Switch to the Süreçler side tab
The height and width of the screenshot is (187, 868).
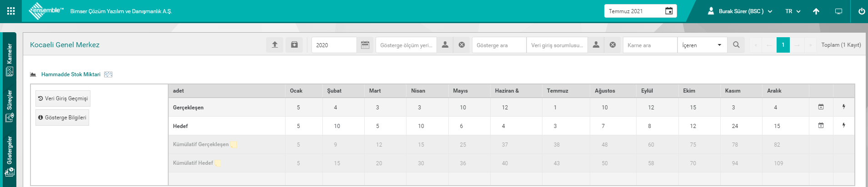(x=10, y=106)
